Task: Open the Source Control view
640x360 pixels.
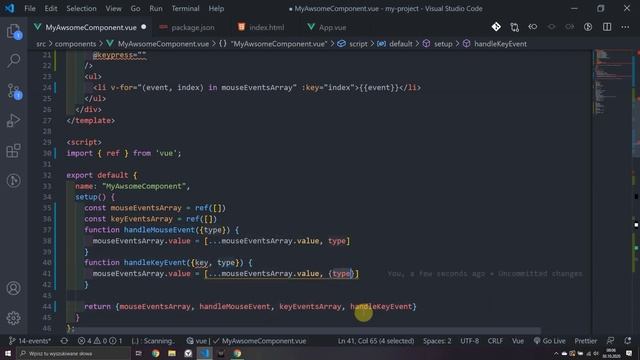Action: tap(13, 91)
